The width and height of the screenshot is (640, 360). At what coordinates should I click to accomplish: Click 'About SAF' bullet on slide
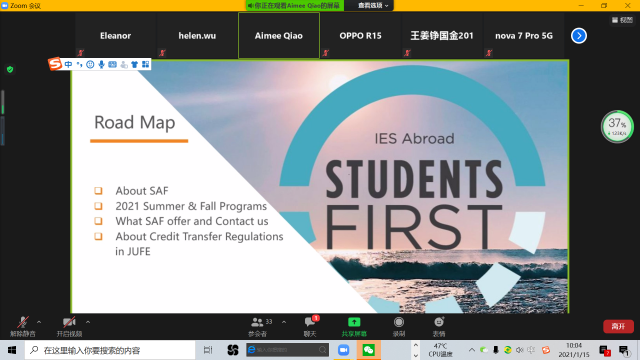coord(142,191)
